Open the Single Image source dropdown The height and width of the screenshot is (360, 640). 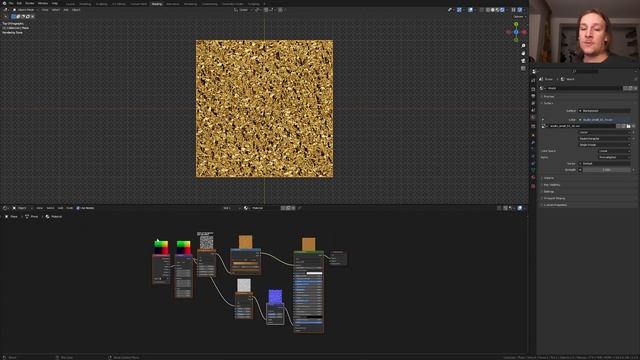604,145
